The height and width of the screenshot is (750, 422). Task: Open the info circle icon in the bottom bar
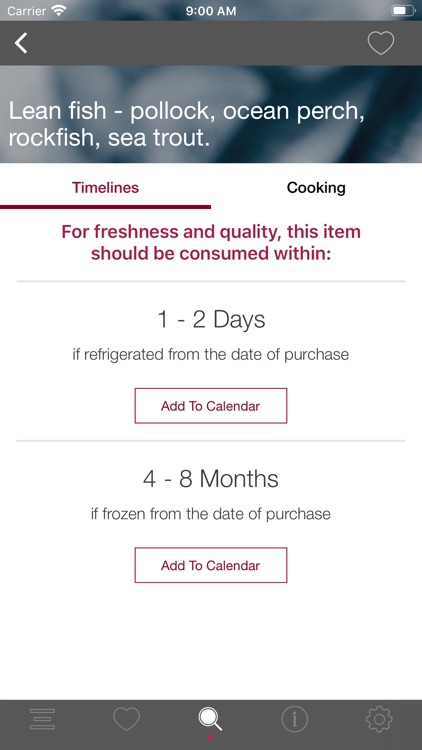(295, 719)
